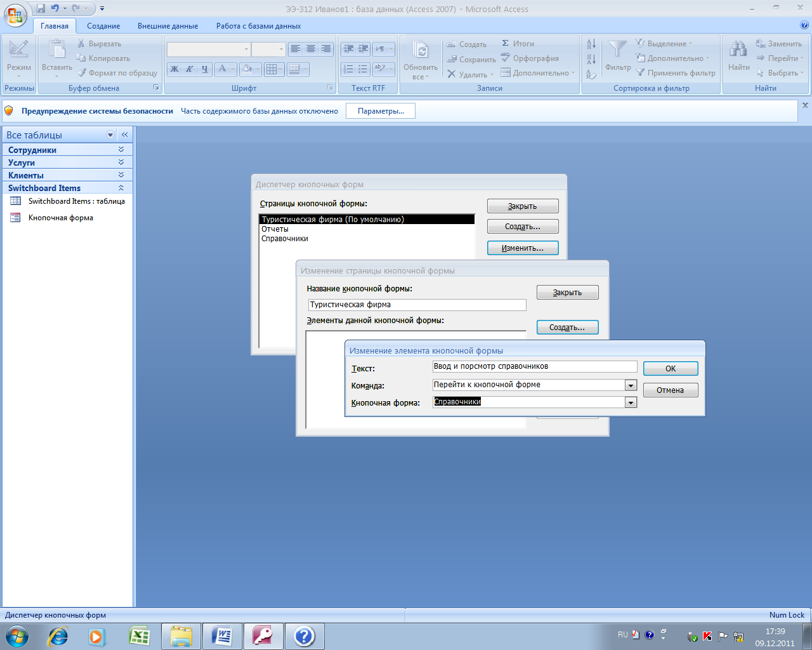Open Excel from the taskbar
Viewport: 812px width, 650px height.
coord(140,636)
